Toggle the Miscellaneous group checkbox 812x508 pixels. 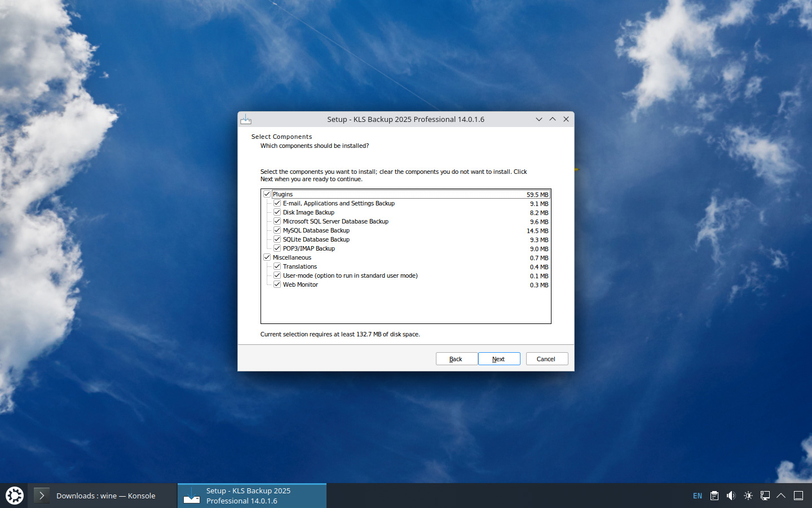pos(267,257)
